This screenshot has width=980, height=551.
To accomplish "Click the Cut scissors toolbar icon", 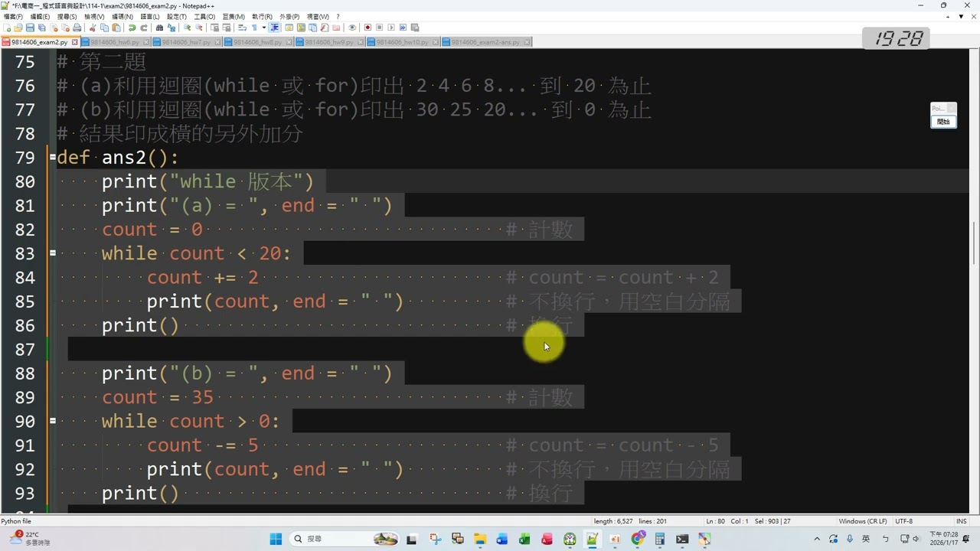I will point(92,28).
